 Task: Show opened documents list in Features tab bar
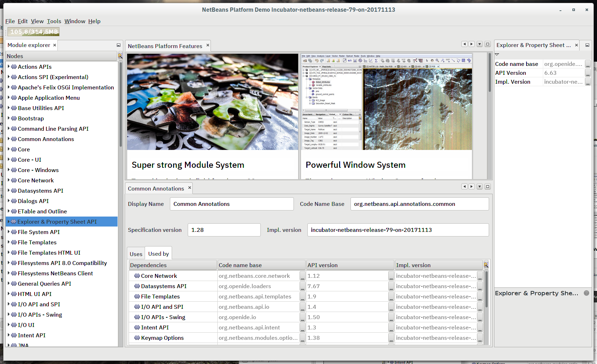click(x=480, y=44)
